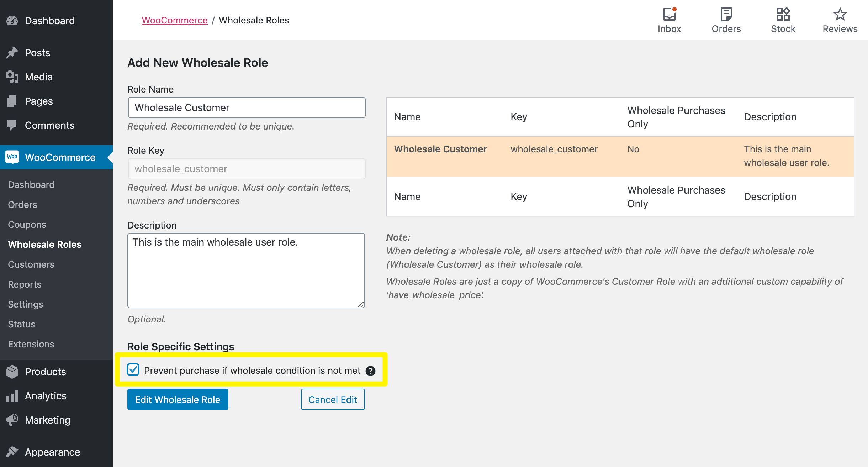Go to Customers submenu
The height and width of the screenshot is (467, 868).
[31, 264]
